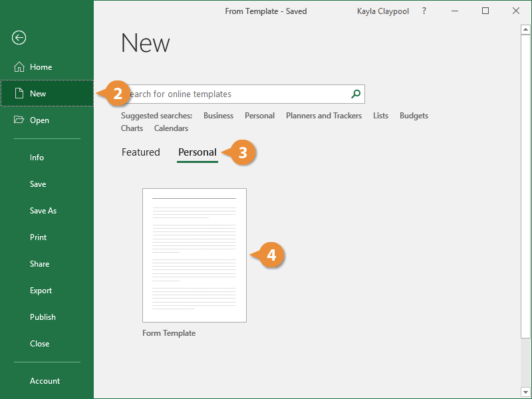Open Export from the sidebar menu
The width and height of the screenshot is (532, 399).
pyautogui.click(x=41, y=290)
